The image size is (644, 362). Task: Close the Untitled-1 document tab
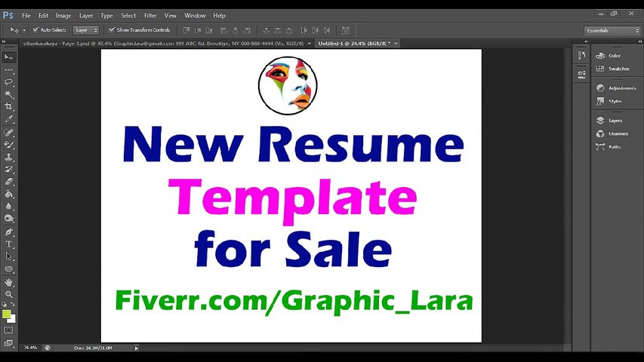click(x=396, y=43)
